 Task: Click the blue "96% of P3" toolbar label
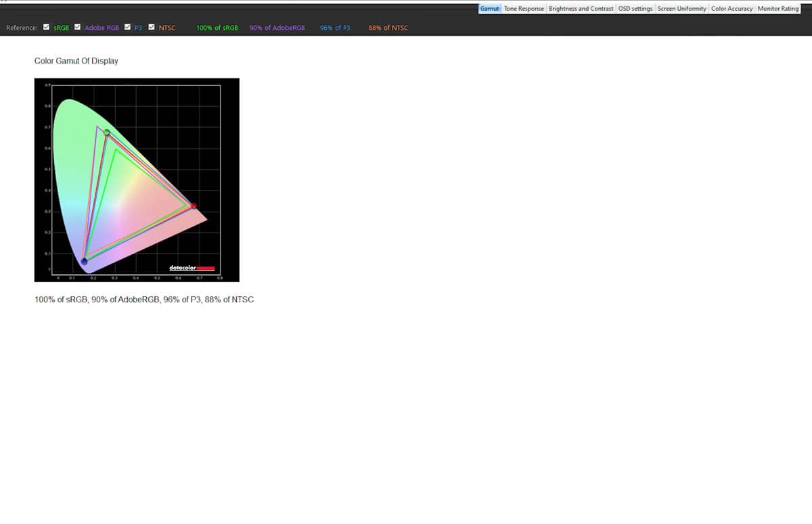(335, 28)
